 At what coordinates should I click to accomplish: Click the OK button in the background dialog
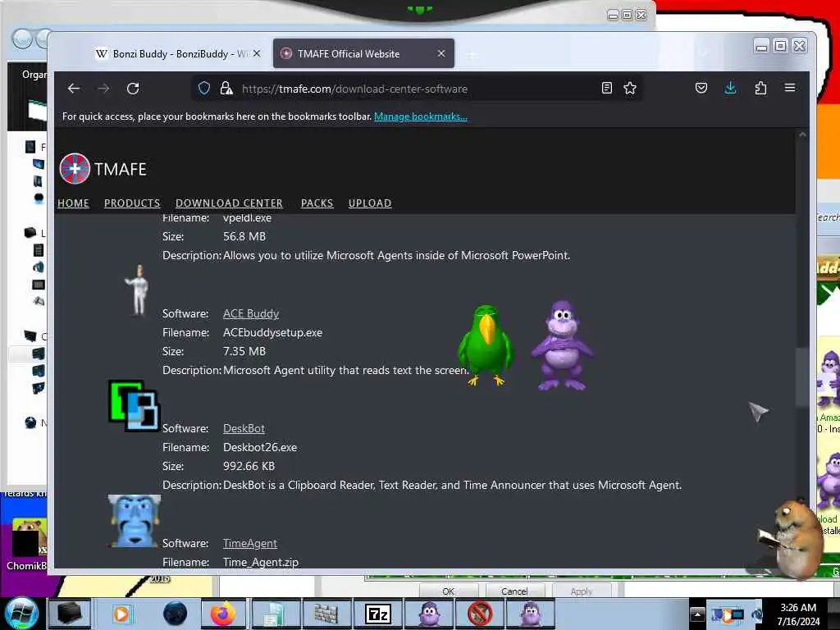click(449, 591)
